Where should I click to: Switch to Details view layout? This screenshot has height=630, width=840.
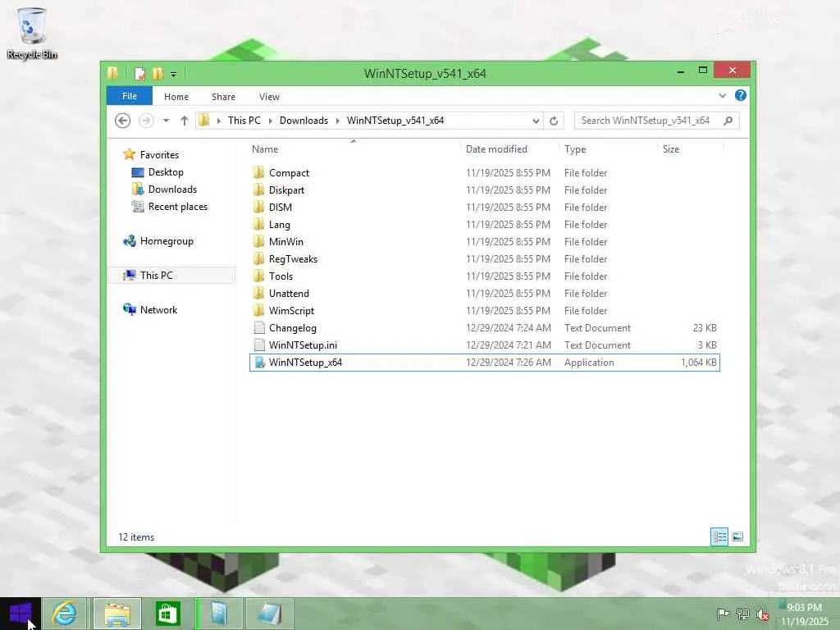[719, 536]
